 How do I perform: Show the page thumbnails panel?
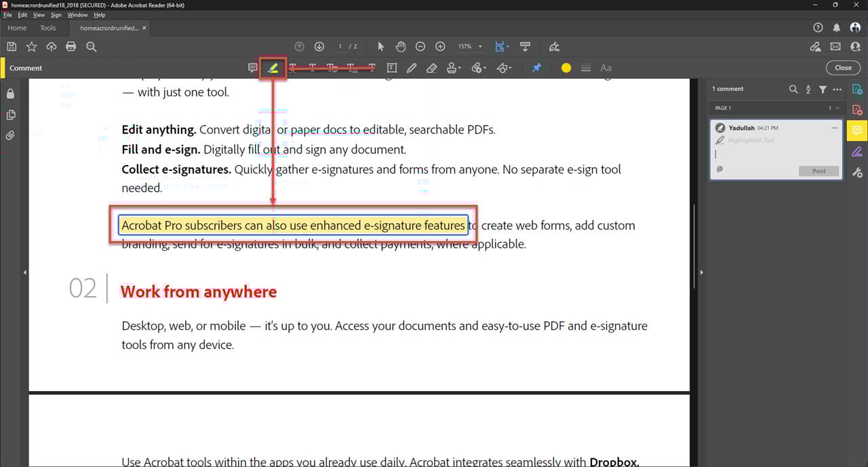click(10, 115)
